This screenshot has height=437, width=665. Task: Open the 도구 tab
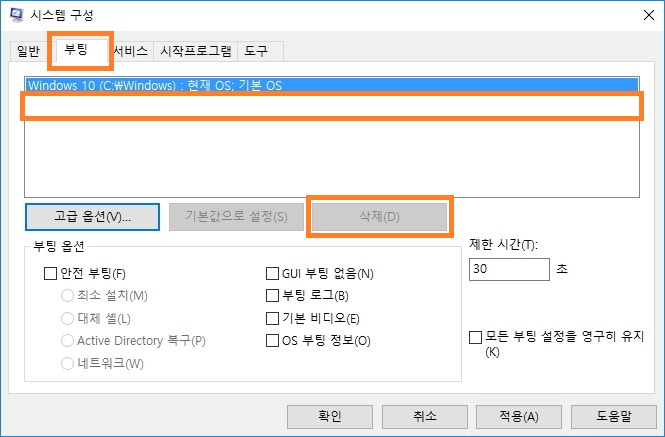[x=257, y=51]
